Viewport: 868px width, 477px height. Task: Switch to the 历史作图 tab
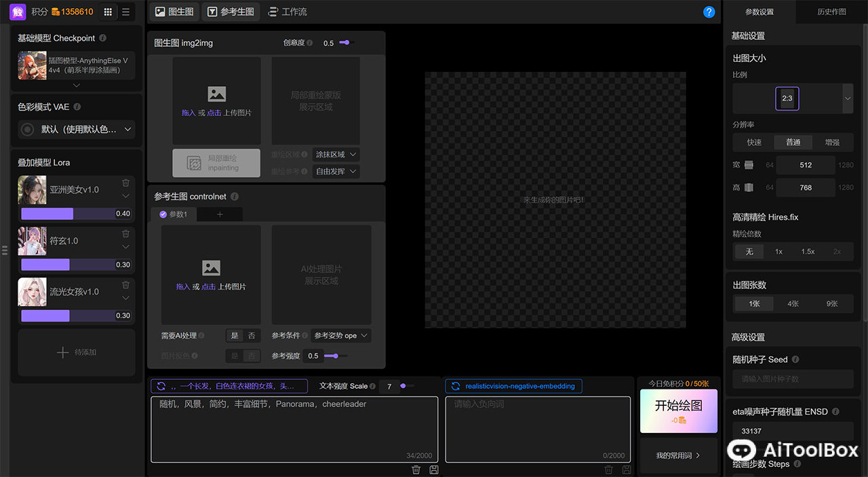tap(831, 12)
